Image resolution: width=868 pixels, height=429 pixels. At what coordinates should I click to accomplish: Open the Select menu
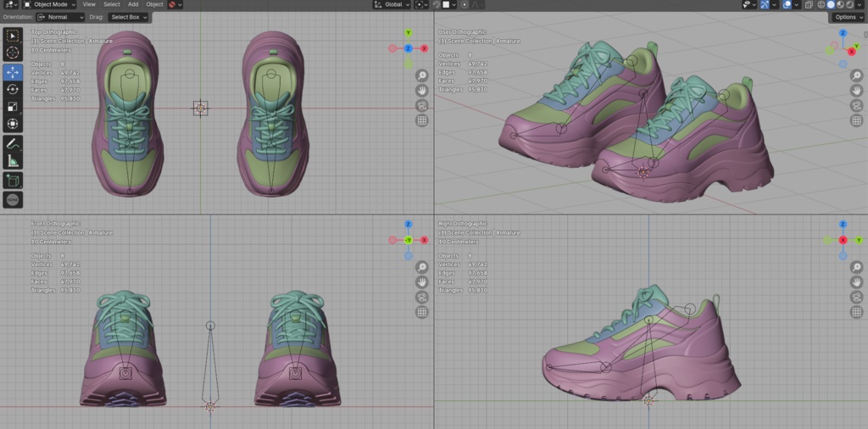[112, 4]
